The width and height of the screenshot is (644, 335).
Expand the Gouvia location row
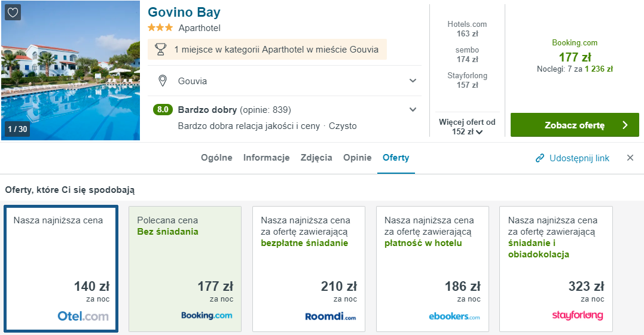click(413, 81)
